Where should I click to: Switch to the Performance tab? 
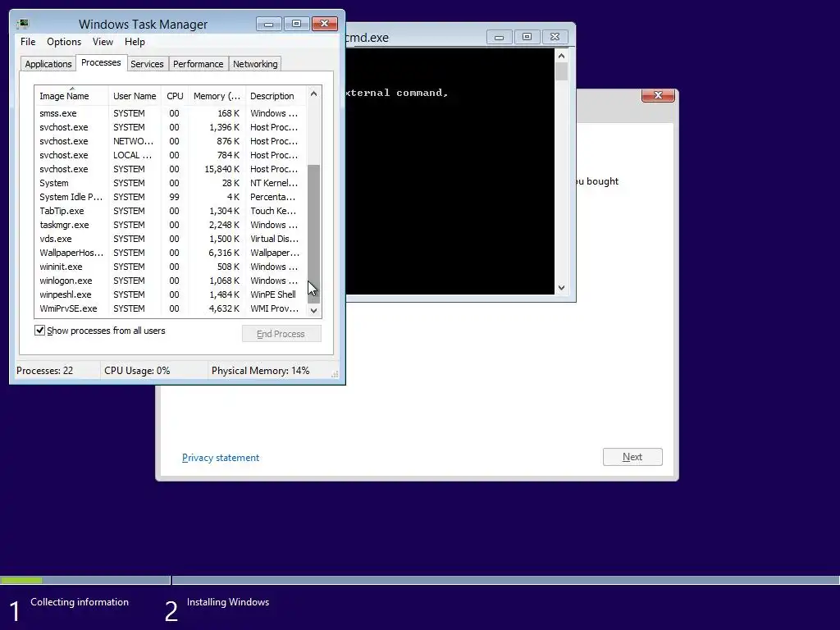198,64
